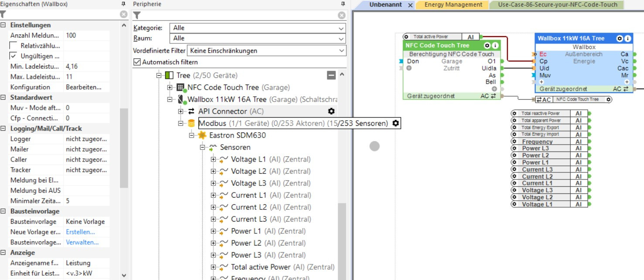The height and width of the screenshot is (280, 644).
Task: Expand Current L3 sensor node
Action: click(x=213, y=219)
